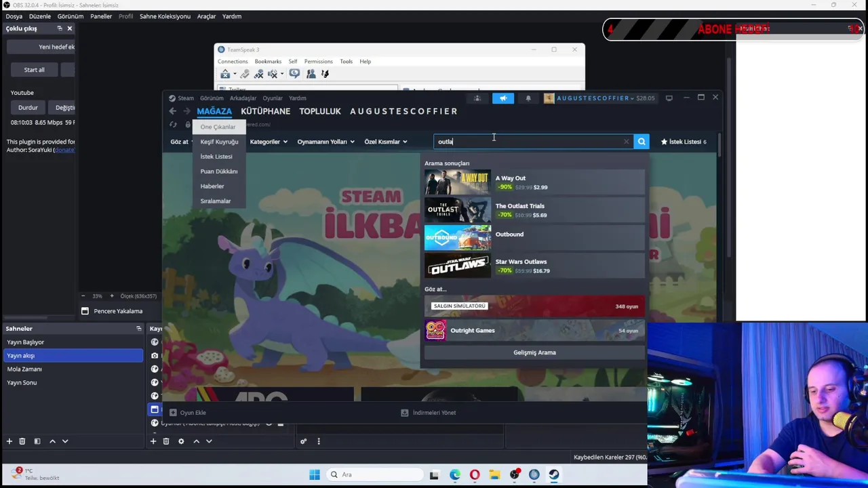The image size is (868, 488).
Task: Click the Steam announcements megaphone button
Action: point(503,98)
